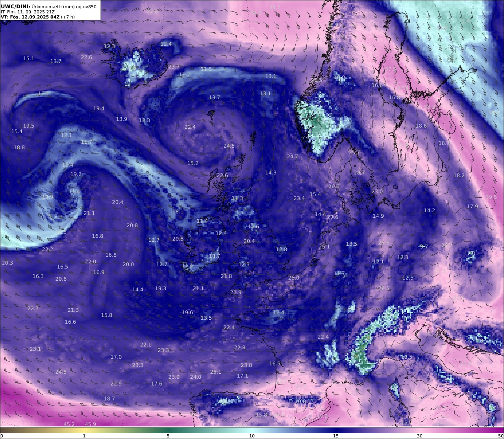The height and width of the screenshot is (439, 504).
Task: Click the map value 21.3
Action: (73, 310)
